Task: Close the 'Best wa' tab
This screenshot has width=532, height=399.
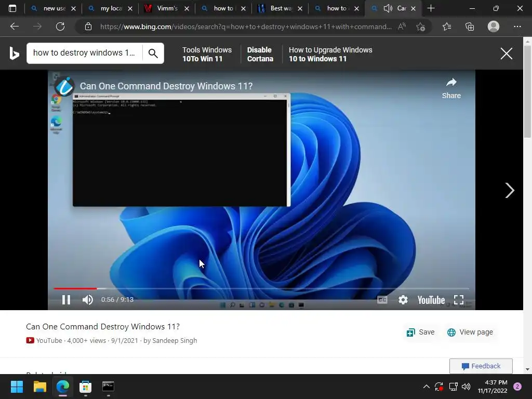Action: point(300,8)
